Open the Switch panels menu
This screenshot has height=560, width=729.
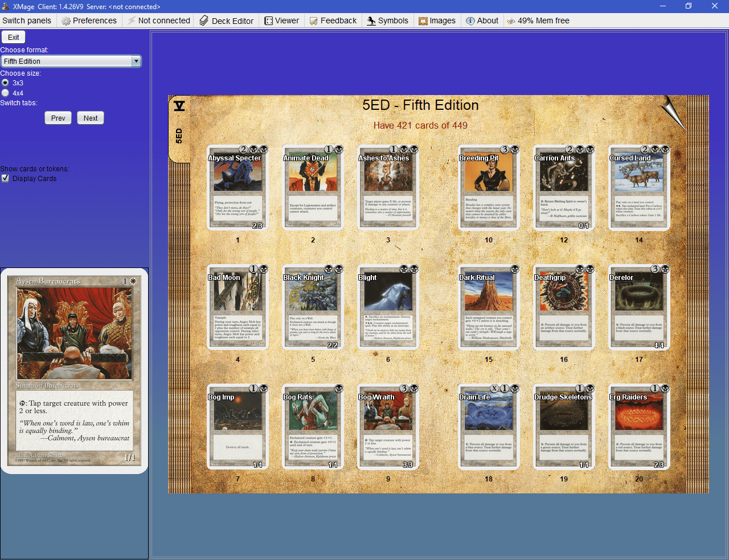click(27, 20)
